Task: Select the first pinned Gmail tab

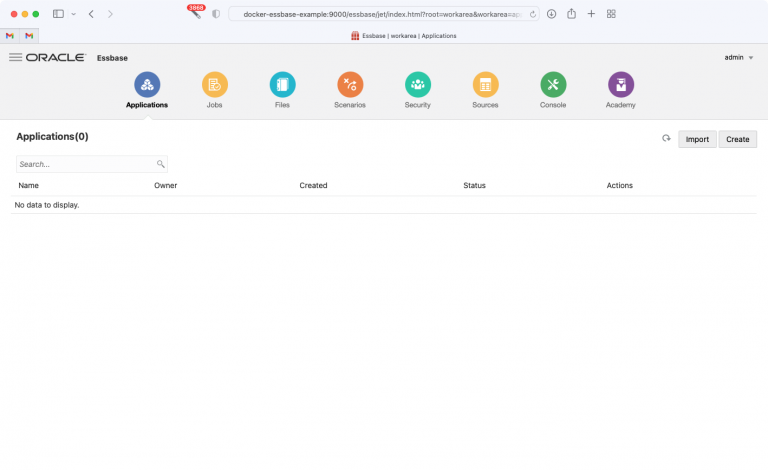Action: pyautogui.click(x=10, y=36)
